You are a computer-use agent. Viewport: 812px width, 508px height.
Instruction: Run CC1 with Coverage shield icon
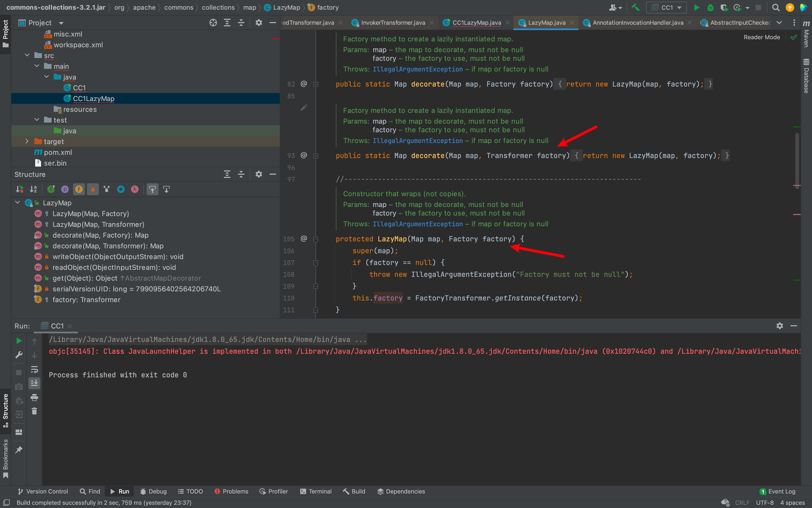pyautogui.click(x=724, y=8)
